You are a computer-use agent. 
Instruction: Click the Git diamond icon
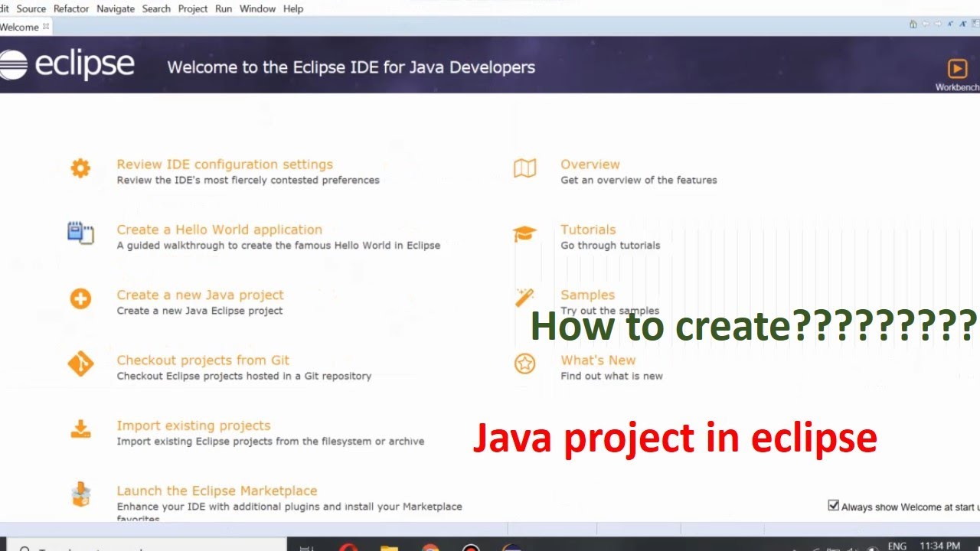80,364
